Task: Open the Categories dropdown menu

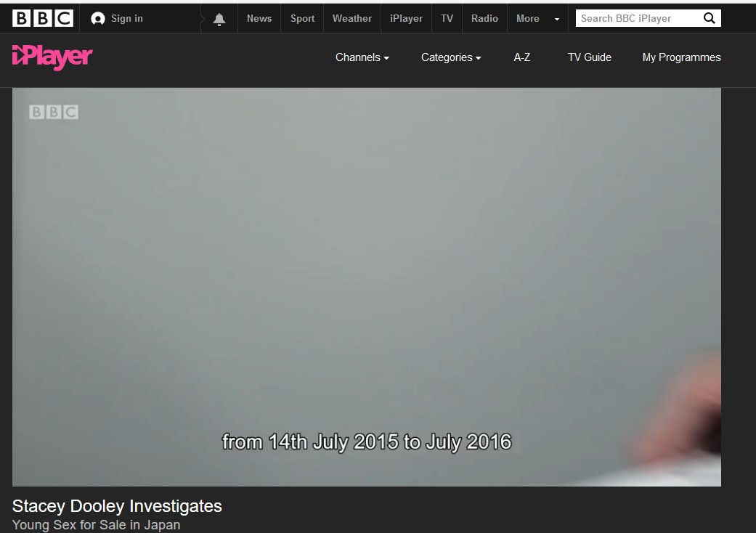Action: [451, 57]
